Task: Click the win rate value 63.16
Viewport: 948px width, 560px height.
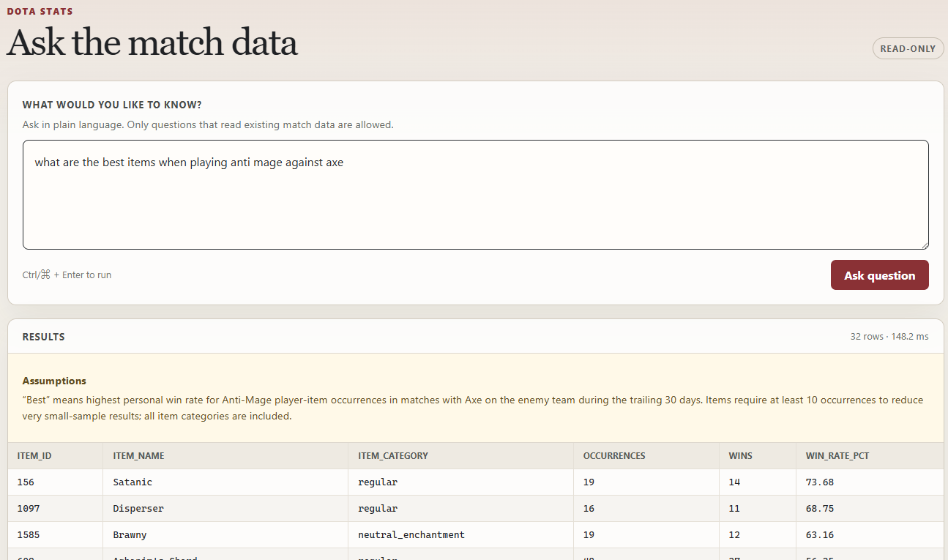Action: (x=870, y=535)
